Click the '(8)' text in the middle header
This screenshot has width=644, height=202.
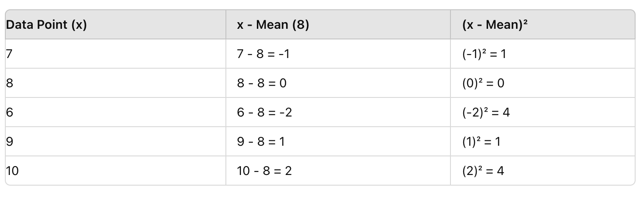coord(300,25)
